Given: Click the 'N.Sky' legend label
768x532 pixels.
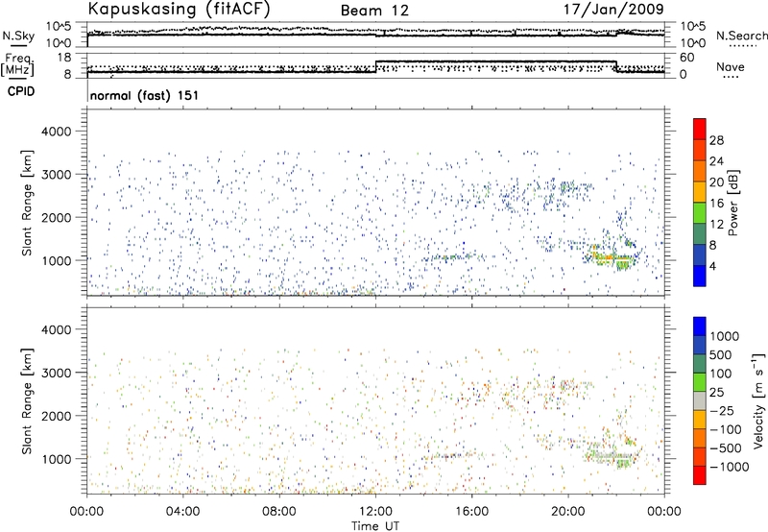Looking at the screenshot, I should point(19,36).
